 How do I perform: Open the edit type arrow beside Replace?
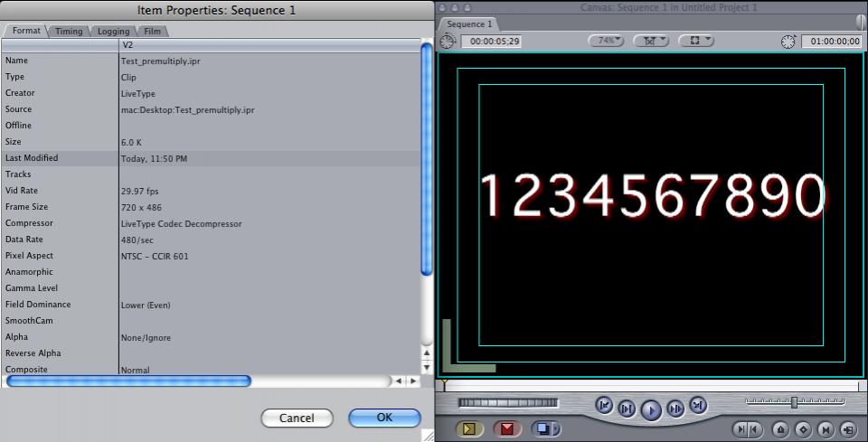556,428
